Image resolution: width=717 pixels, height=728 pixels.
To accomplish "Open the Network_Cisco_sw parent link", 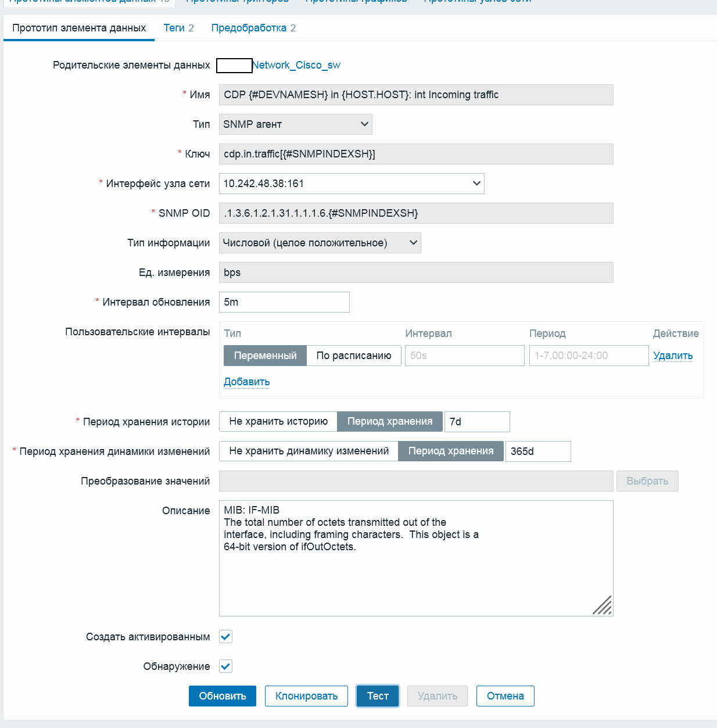I will [296, 65].
